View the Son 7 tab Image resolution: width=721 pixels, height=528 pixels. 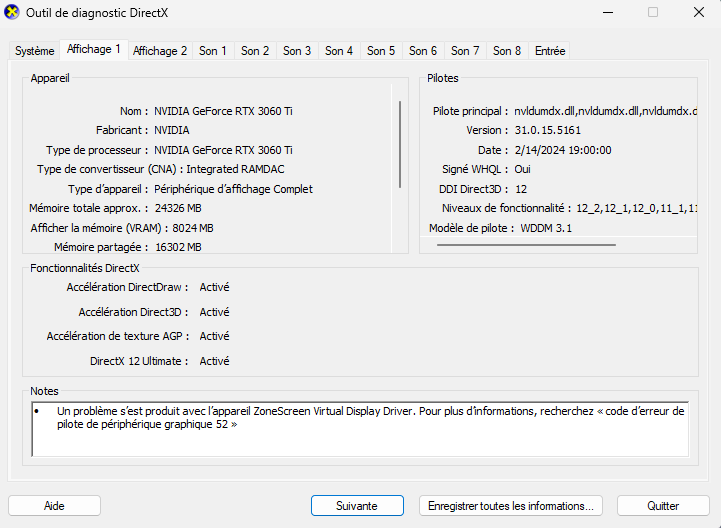click(x=465, y=51)
